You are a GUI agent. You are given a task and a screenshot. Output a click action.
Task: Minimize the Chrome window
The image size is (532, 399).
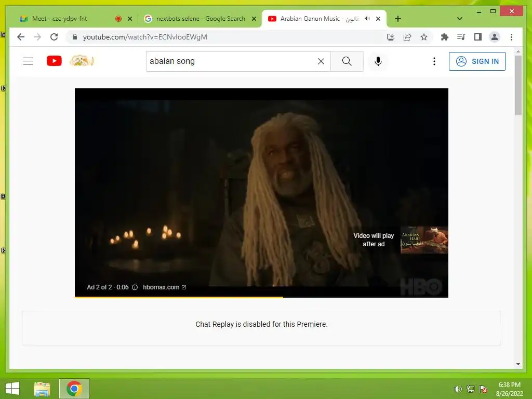478,11
